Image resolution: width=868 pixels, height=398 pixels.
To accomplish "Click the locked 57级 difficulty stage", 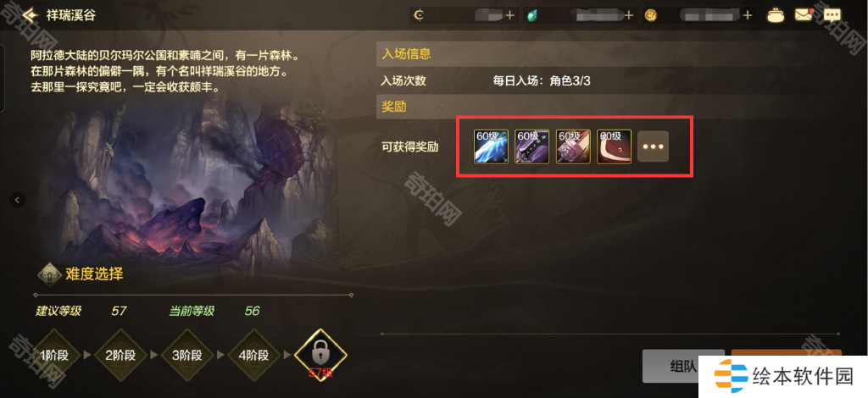I will coord(320,355).
